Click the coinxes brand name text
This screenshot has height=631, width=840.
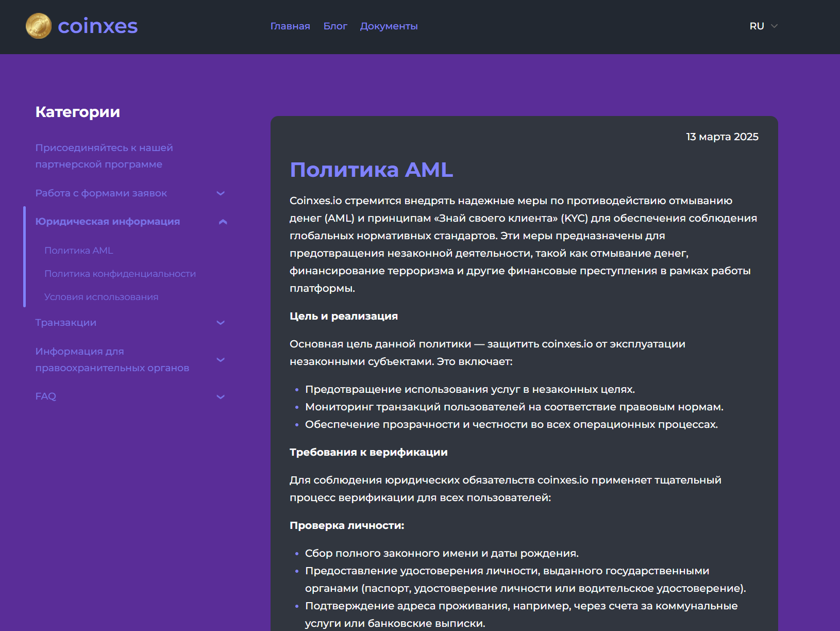coord(98,26)
